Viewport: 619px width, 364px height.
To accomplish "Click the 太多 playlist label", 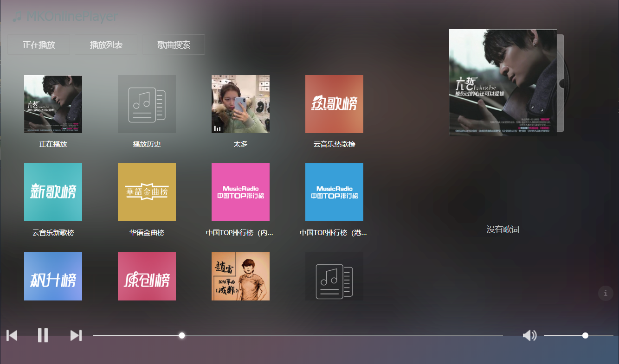I will [x=240, y=144].
